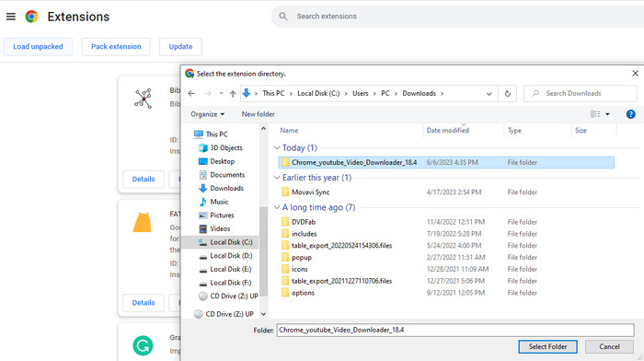Click the search magnifier in the extensions search bar
Screen dimensions: 644x361
tap(283, 17)
